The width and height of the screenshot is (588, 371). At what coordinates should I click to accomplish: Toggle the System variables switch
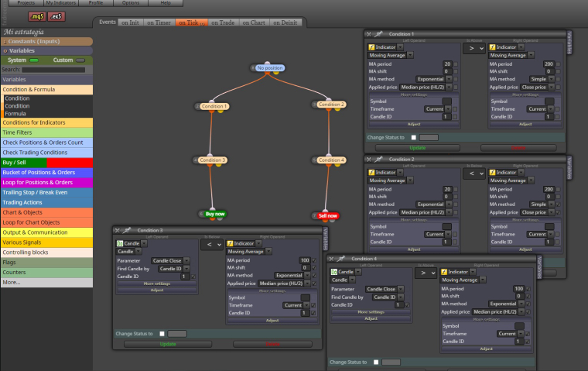34,60
